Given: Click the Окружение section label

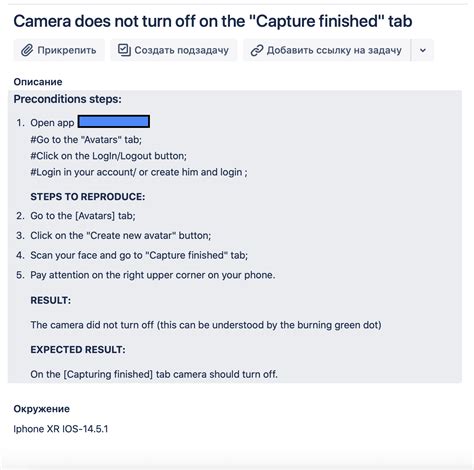Looking at the screenshot, I should (x=41, y=409).
